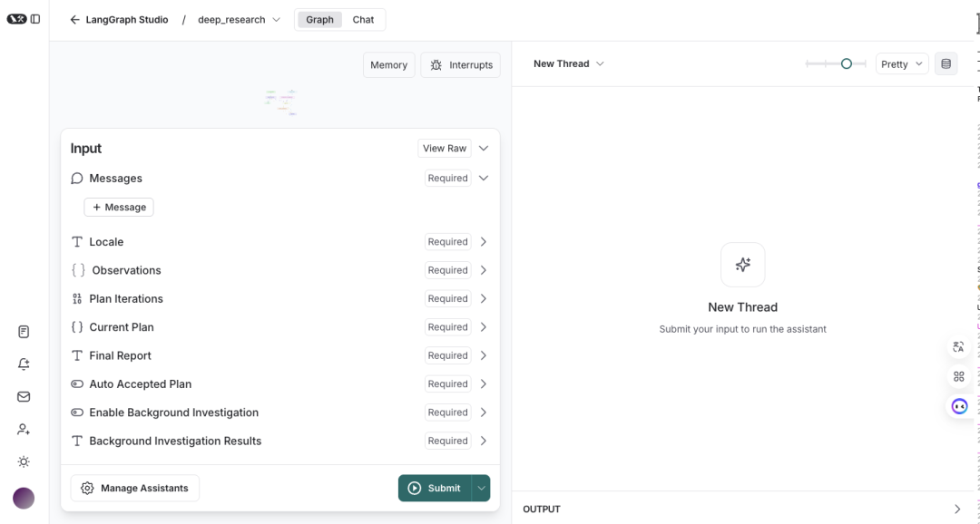The image size is (980, 524).
Task: Click the Input panel heading
Action: point(85,149)
